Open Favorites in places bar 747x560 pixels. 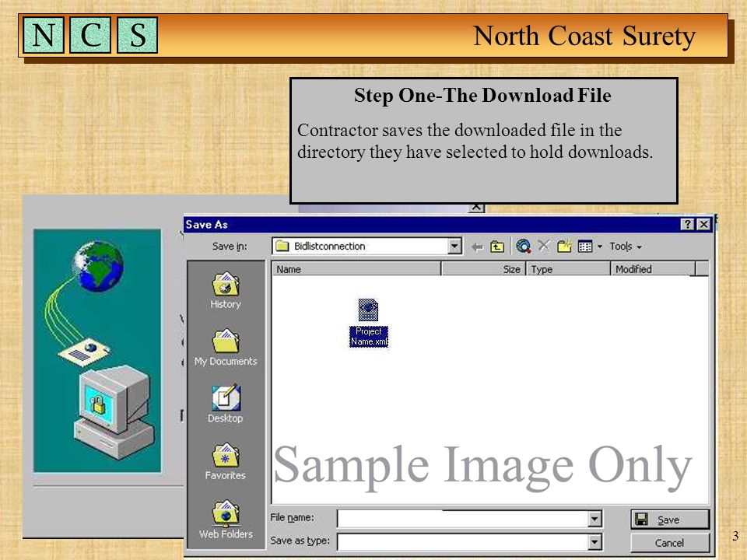[226, 461]
